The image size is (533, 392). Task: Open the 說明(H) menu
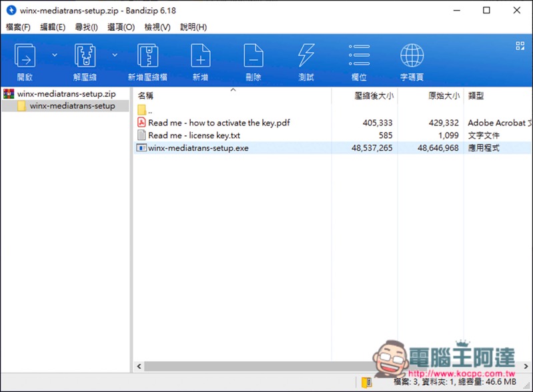(x=193, y=27)
